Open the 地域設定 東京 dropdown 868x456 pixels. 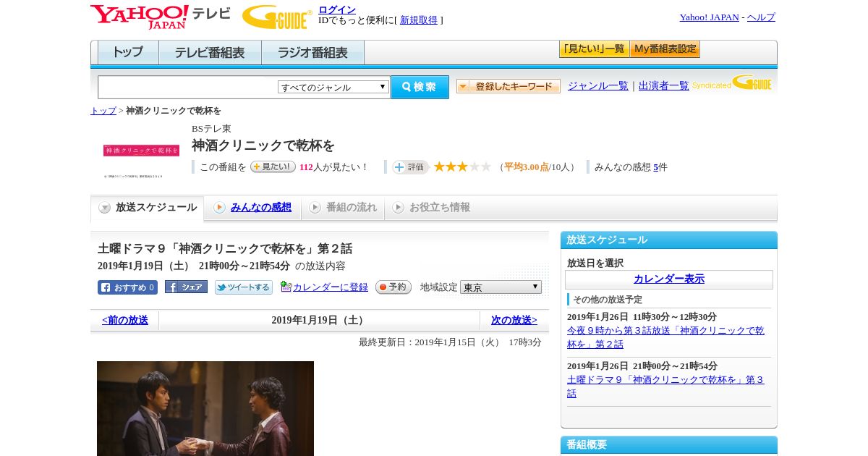pos(501,287)
